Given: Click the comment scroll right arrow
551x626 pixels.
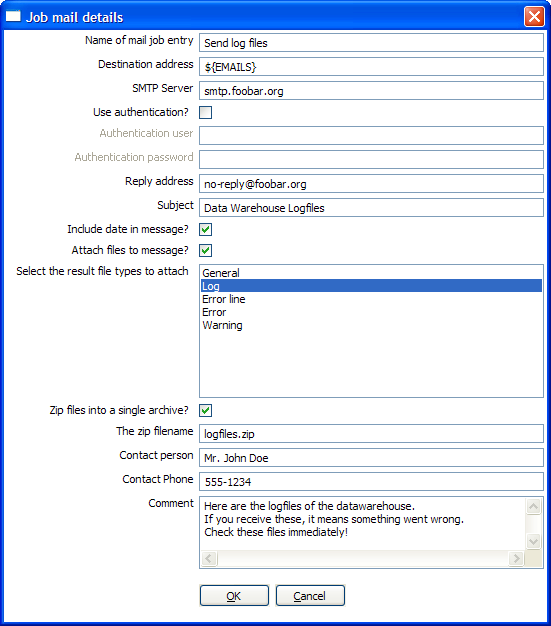Looking at the screenshot, I should tap(516, 558).
